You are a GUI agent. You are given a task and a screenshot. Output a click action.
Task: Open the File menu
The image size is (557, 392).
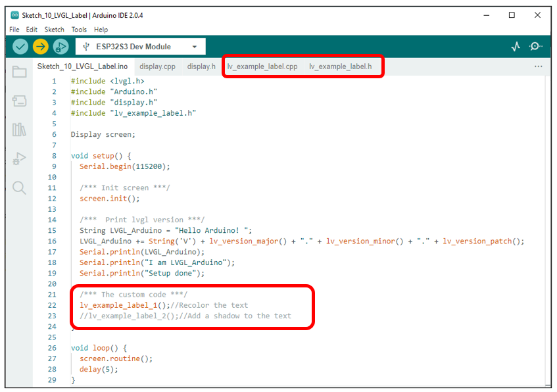(x=14, y=30)
